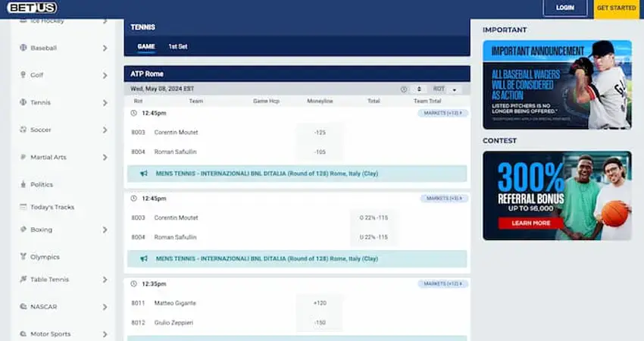Click Matteo Gigante player name
Image resolution: width=644 pixels, height=341 pixels.
175,303
